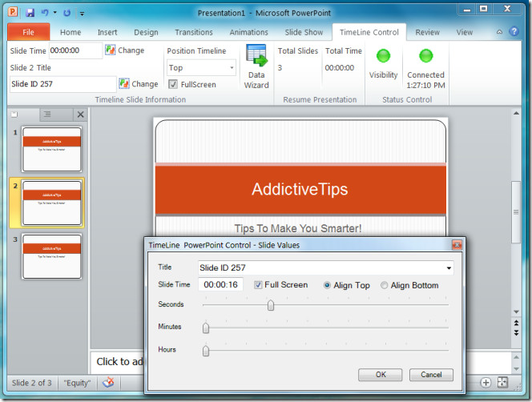Click the Equity theme status label
Image resolution: width=532 pixels, height=402 pixels.
coord(78,383)
